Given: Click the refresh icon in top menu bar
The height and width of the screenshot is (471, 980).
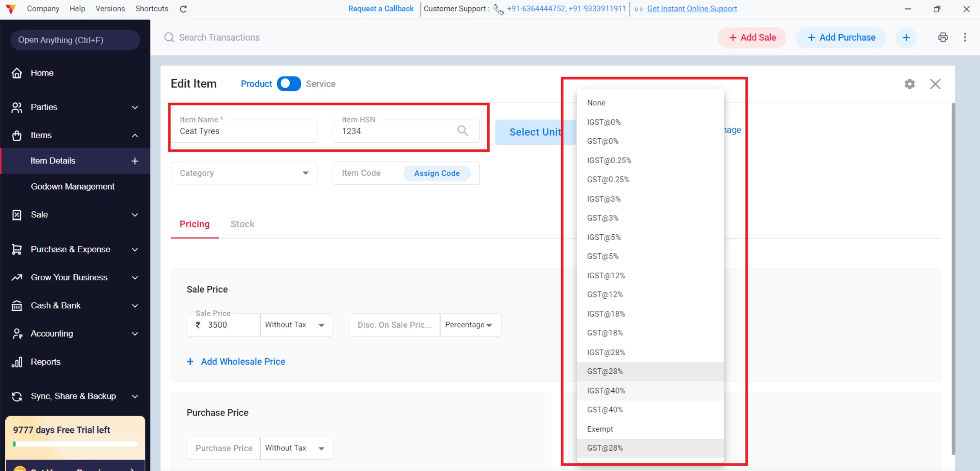Looking at the screenshot, I should (183, 9).
